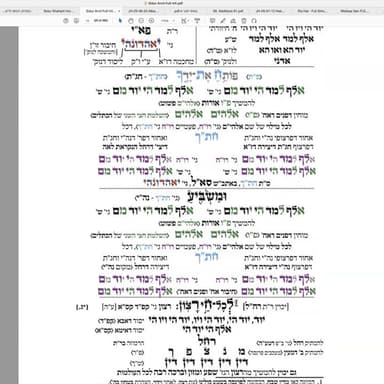This screenshot has width=384, height=384.
Task: Click the page number field
Action: coord(88,21)
